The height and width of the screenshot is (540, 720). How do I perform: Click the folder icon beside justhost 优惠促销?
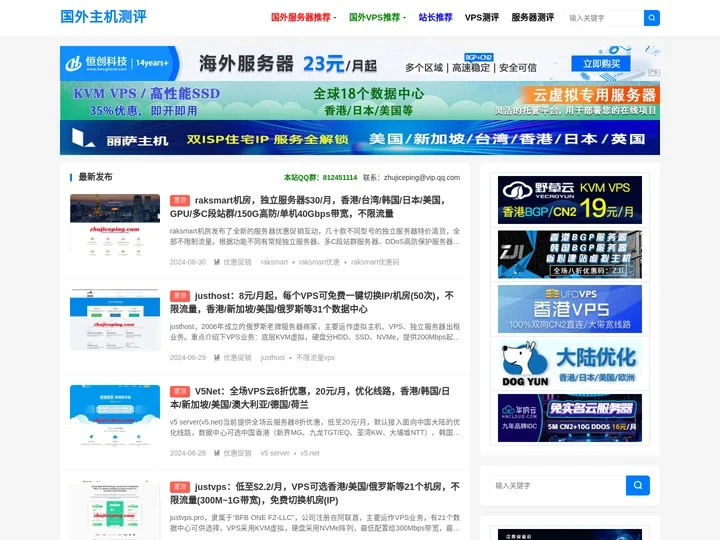(217, 357)
